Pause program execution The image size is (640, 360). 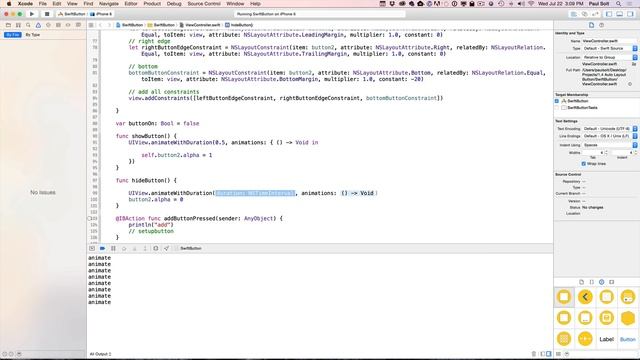(x=113, y=248)
